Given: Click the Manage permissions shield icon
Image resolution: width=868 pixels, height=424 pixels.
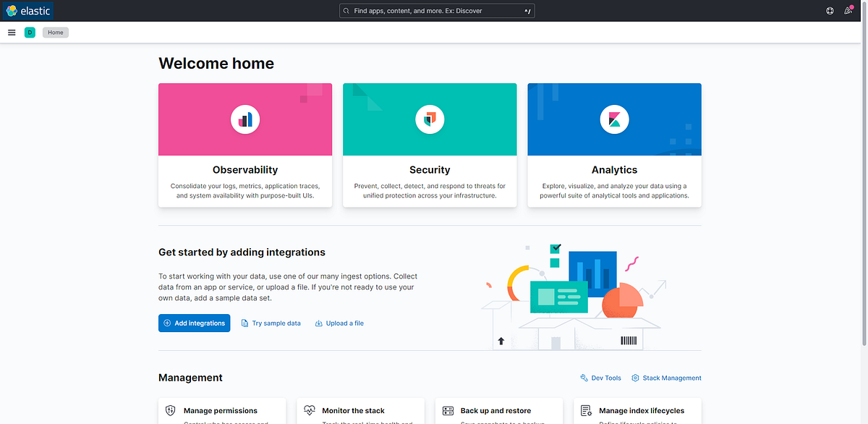Looking at the screenshot, I should point(169,410).
